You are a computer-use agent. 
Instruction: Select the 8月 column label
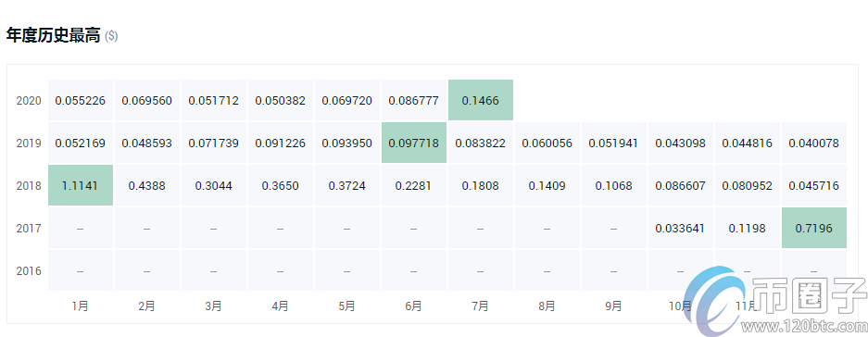coord(547,306)
